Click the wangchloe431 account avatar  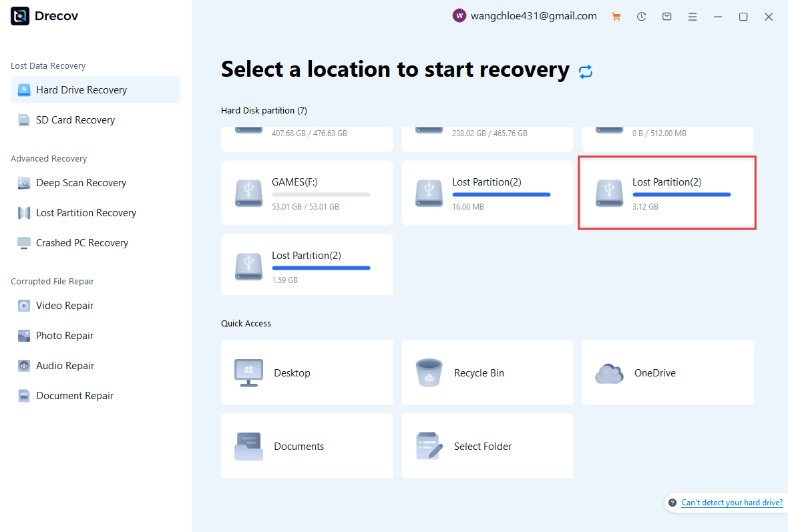(459, 15)
